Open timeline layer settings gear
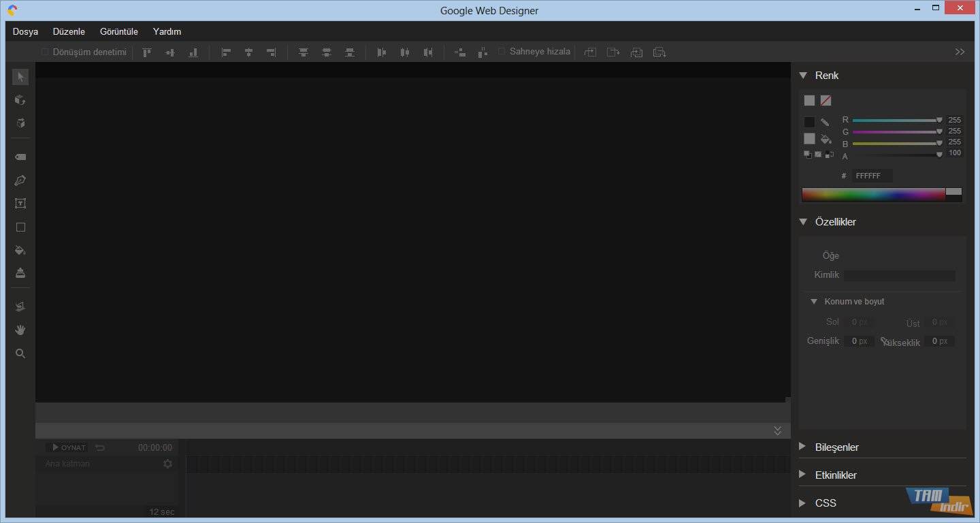Viewport: 980px width, 523px height. click(167, 464)
